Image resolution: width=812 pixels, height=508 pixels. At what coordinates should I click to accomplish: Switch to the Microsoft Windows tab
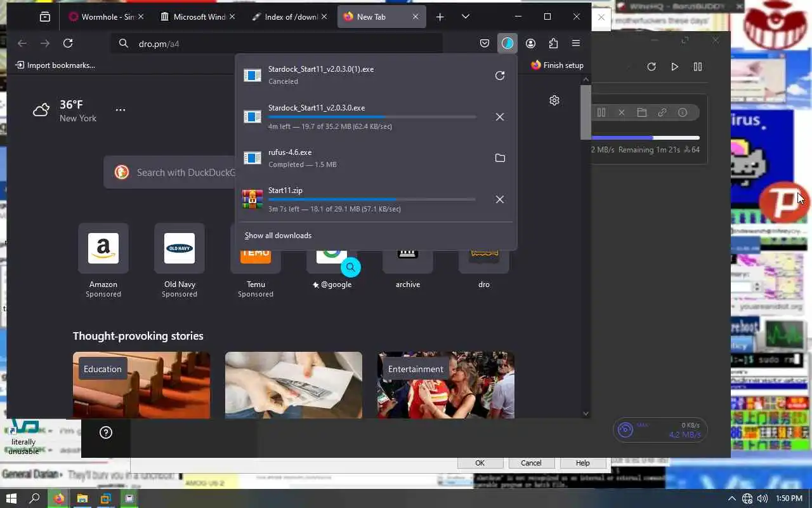pos(199,17)
